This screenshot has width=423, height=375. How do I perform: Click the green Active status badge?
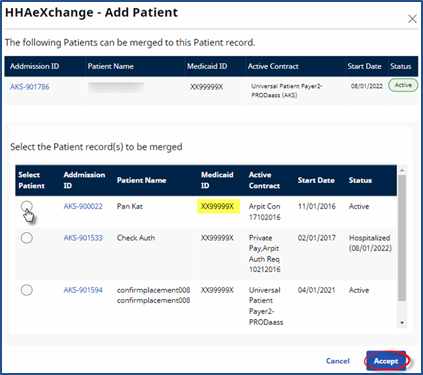(403, 85)
